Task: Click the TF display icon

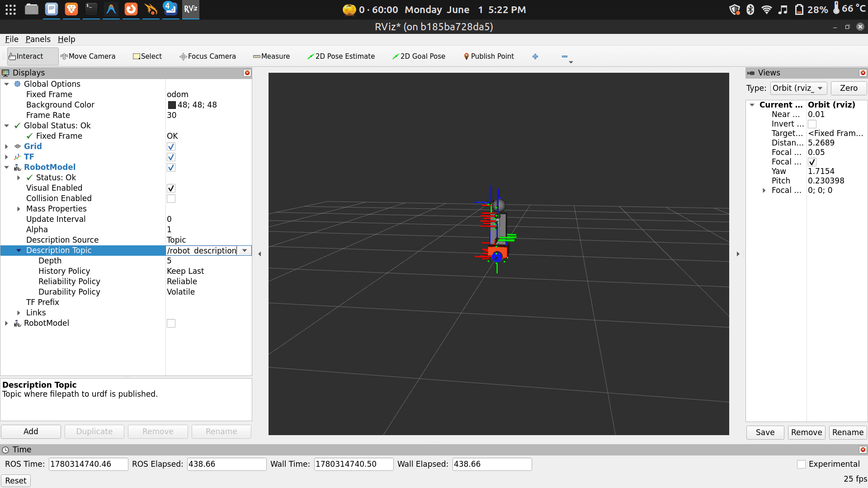Action: (x=18, y=157)
